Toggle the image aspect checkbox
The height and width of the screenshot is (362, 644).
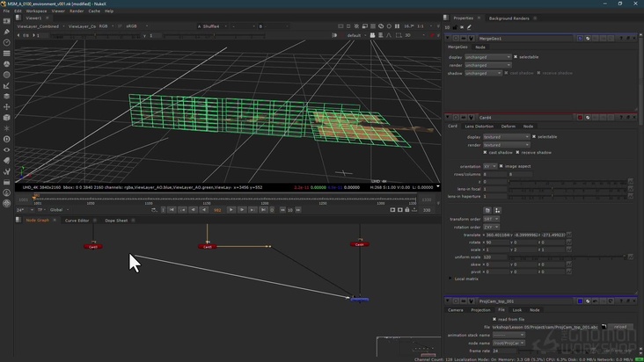click(501, 166)
